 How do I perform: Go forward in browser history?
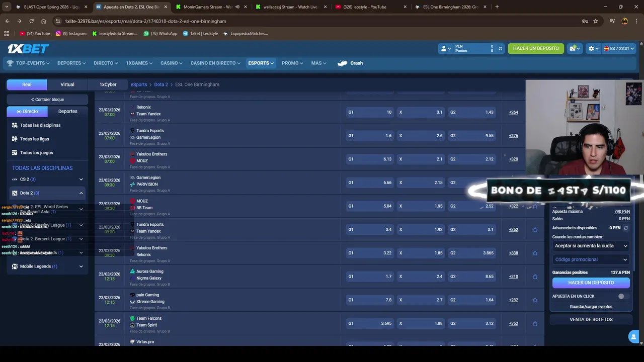tap(19, 21)
